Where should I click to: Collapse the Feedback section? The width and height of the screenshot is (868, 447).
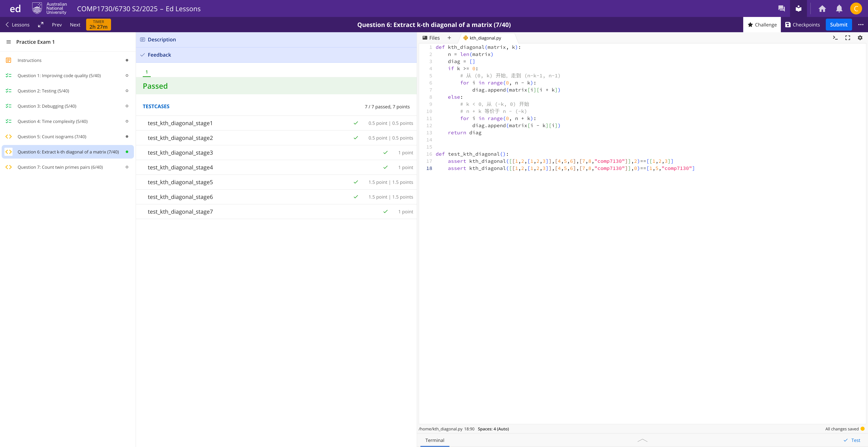(276, 55)
